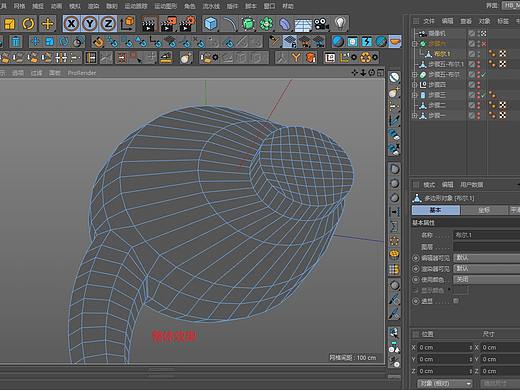Add a light bulb object

340,23
